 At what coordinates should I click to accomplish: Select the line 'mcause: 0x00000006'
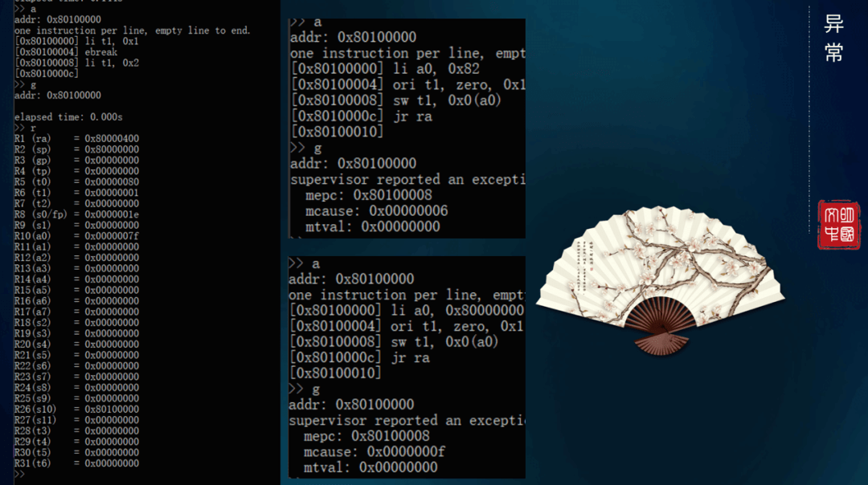376,211
